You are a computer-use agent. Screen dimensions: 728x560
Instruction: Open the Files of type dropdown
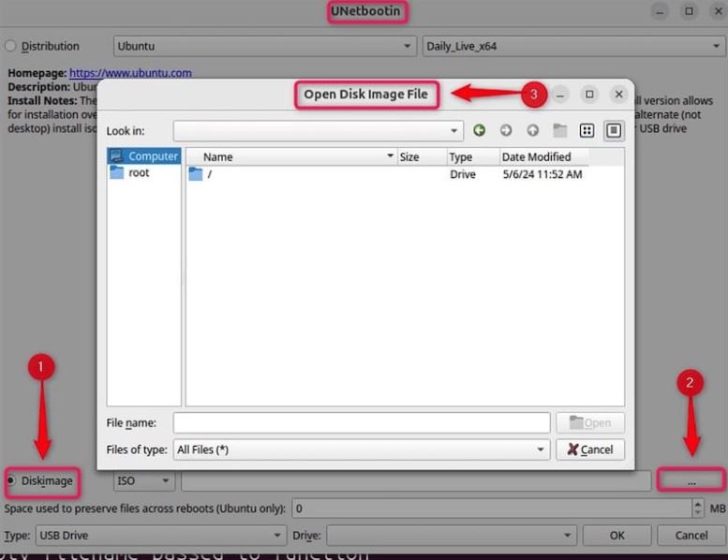point(362,449)
